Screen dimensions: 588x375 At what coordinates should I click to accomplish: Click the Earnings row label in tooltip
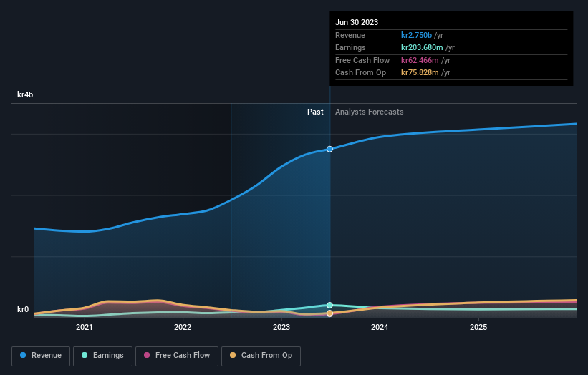click(350, 47)
